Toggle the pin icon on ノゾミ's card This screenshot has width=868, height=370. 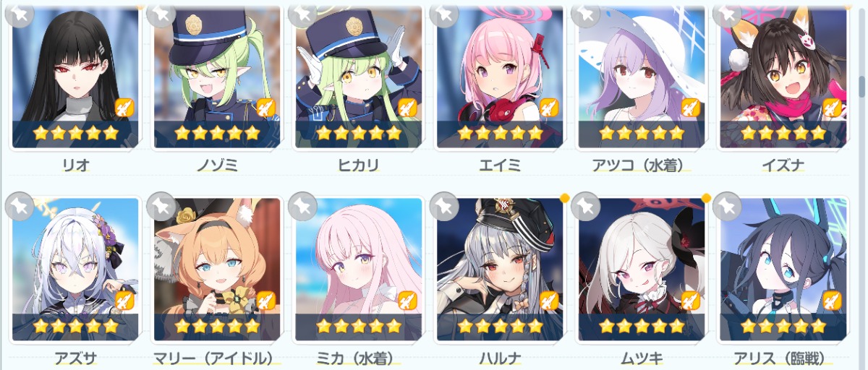pyautogui.click(x=162, y=12)
